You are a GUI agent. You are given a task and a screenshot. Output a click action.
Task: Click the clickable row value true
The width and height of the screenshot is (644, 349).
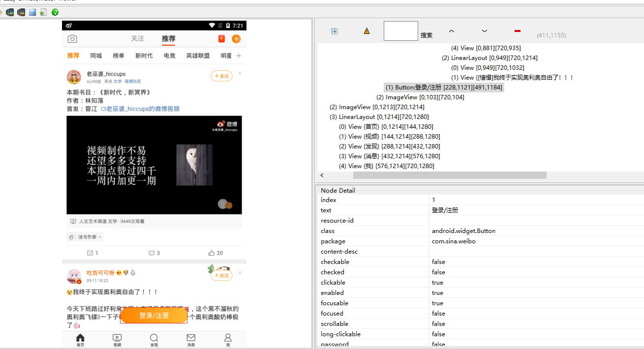pyautogui.click(x=437, y=282)
